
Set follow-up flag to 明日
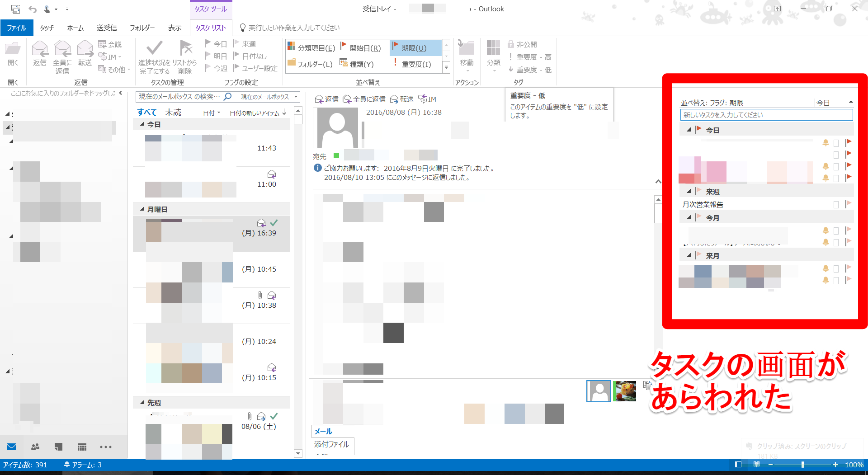click(216, 56)
